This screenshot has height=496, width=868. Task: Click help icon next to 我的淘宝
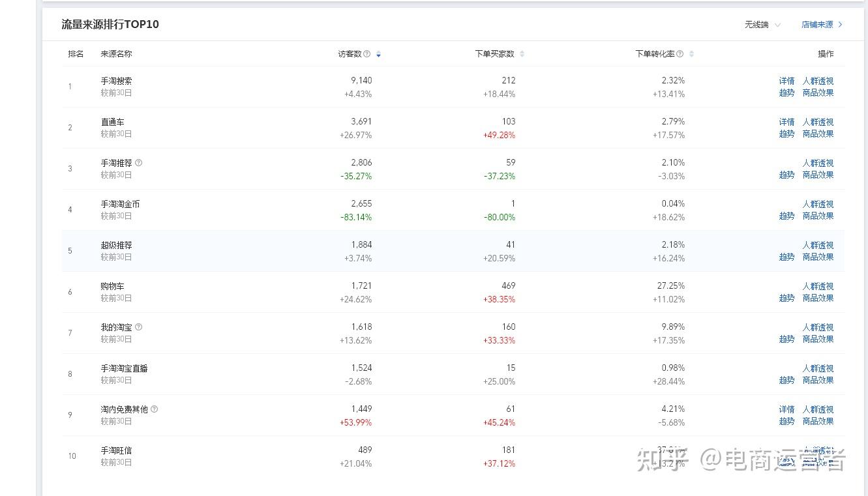(138, 327)
